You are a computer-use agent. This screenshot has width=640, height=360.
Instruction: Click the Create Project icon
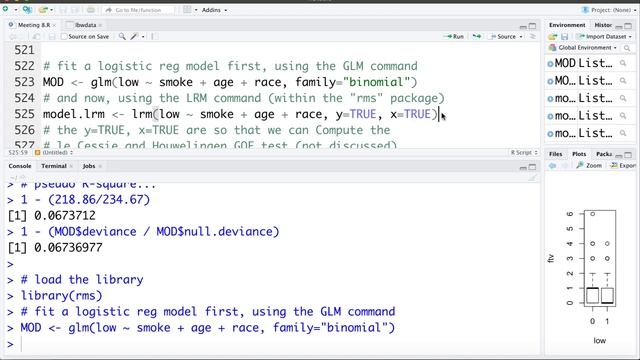click(x=27, y=9)
